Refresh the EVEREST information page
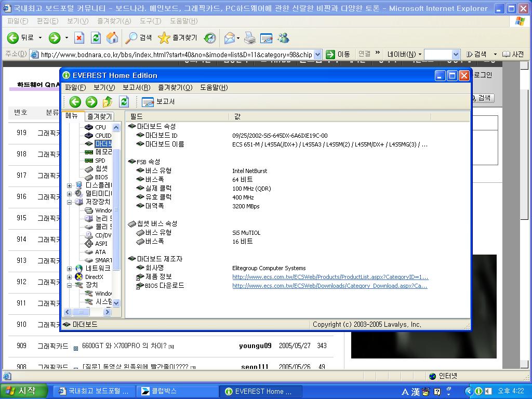This screenshot has width=532, height=399. coord(124,102)
